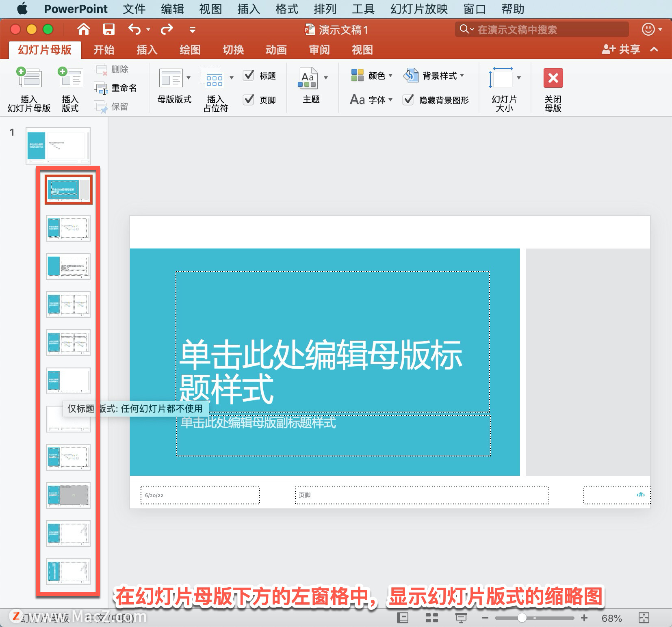Viewport: 672px width, 627px height.
Task: Select the master title placeholder text
Action: (333, 342)
